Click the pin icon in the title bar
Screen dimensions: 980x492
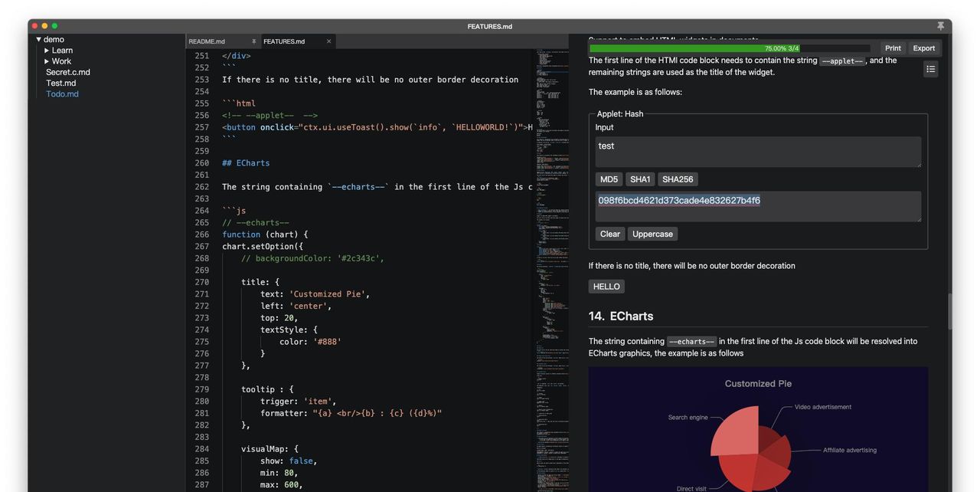coord(940,26)
